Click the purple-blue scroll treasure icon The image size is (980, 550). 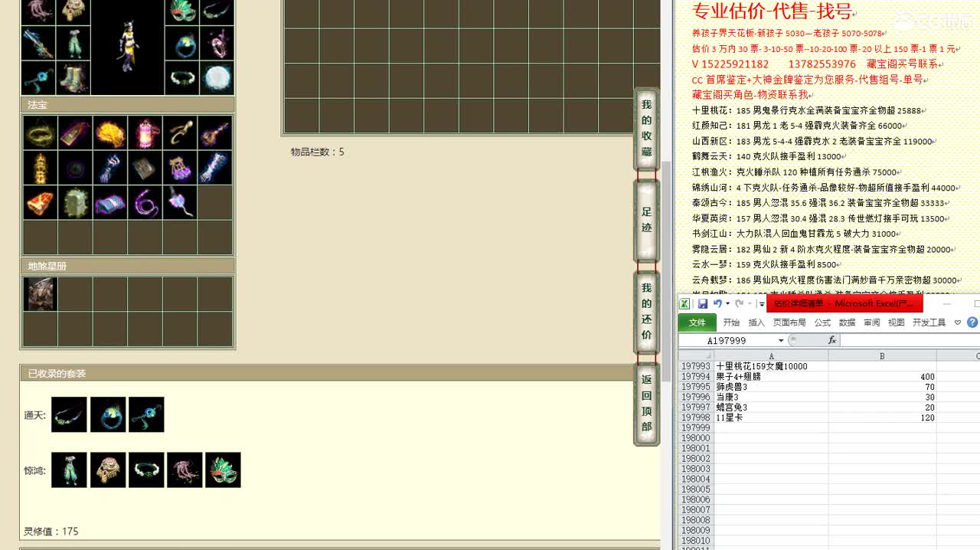pos(110,203)
